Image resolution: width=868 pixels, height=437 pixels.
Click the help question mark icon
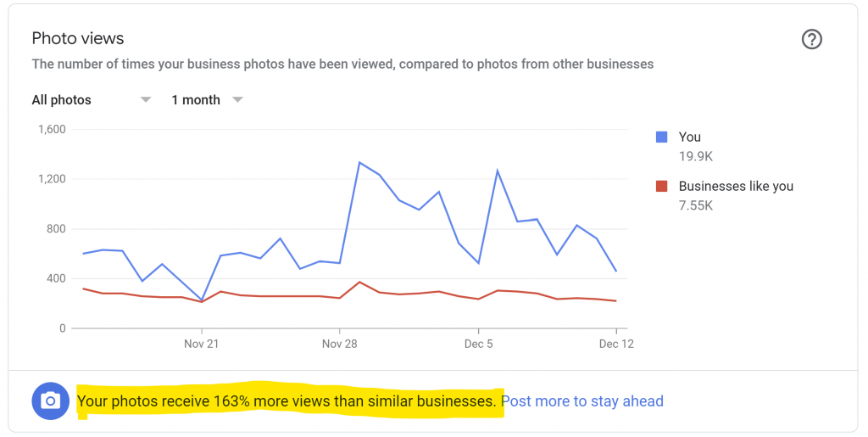[x=811, y=39]
